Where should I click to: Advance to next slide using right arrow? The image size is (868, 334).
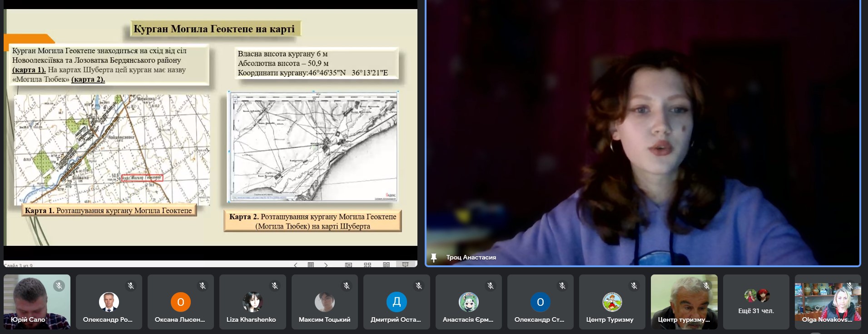(x=326, y=265)
